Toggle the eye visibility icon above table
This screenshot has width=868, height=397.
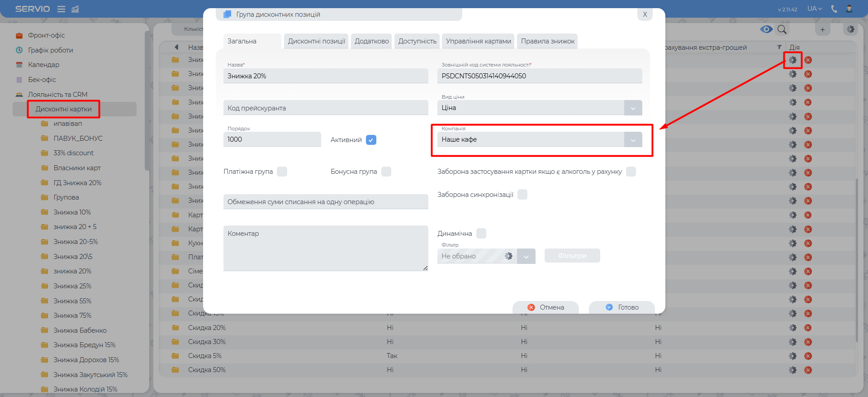coord(766,29)
